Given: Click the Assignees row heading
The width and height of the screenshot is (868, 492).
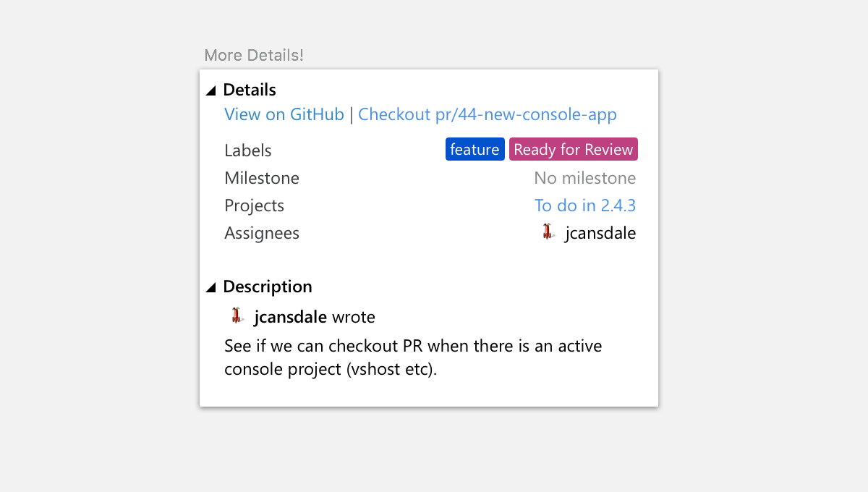Looking at the screenshot, I should coord(261,232).
